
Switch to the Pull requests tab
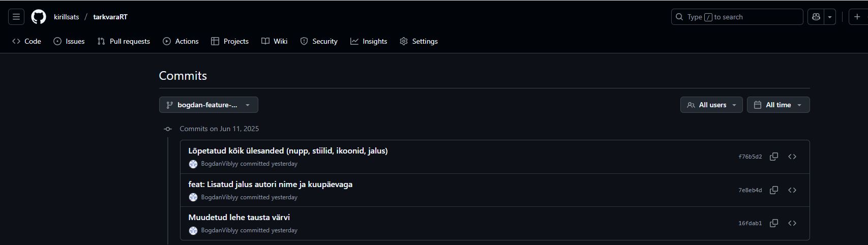click(x=124, y=41)
